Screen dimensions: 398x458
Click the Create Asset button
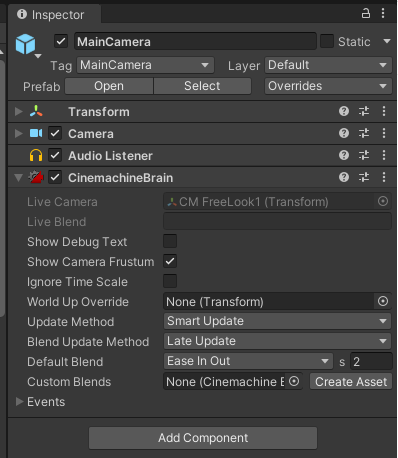(351, 381)
